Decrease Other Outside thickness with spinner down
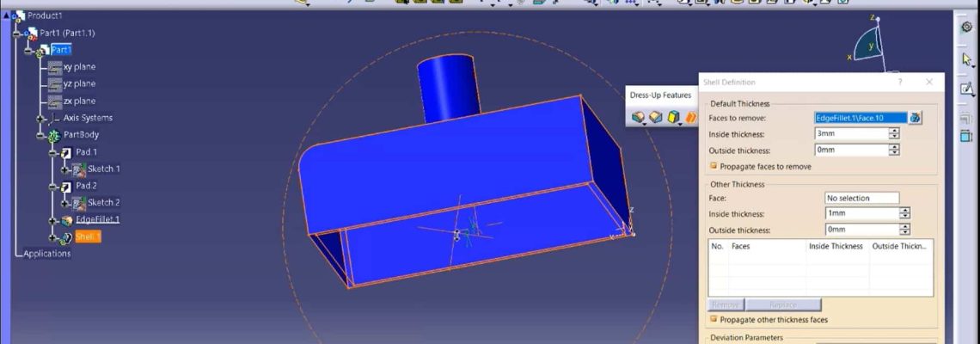The width and height of the screenshot is (980, 344). [905, 233]
